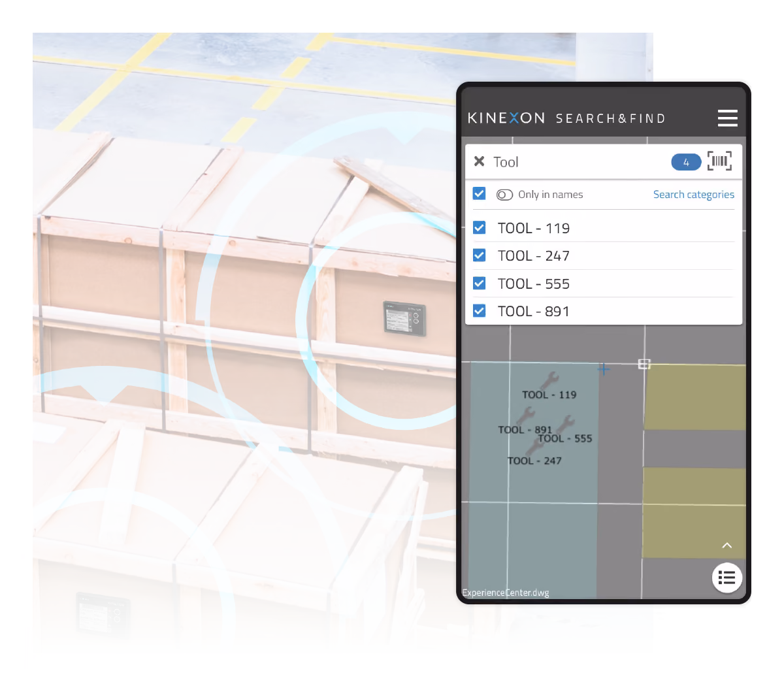The height and width of the screenshot is (686, 784).
Task: Open the round list view button
Action: tap(727, 578)
